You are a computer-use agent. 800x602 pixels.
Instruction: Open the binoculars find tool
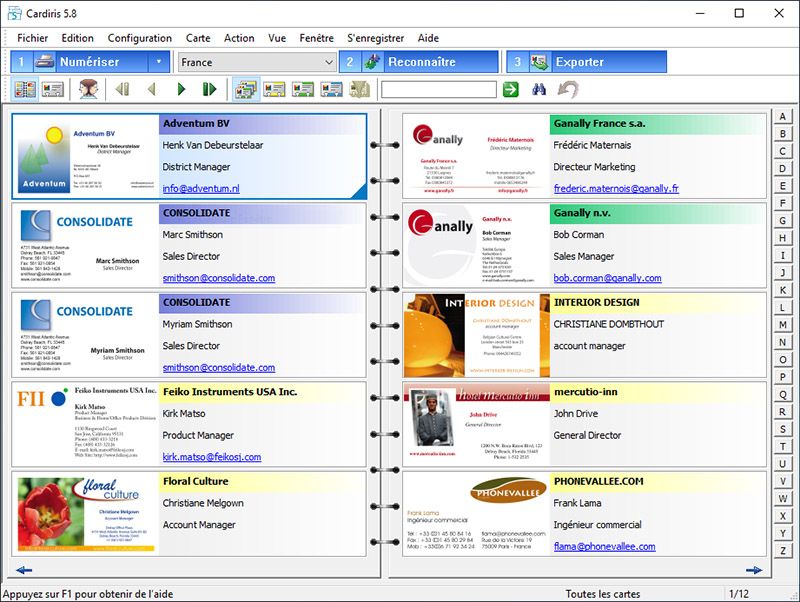click(x=539, y=90)
